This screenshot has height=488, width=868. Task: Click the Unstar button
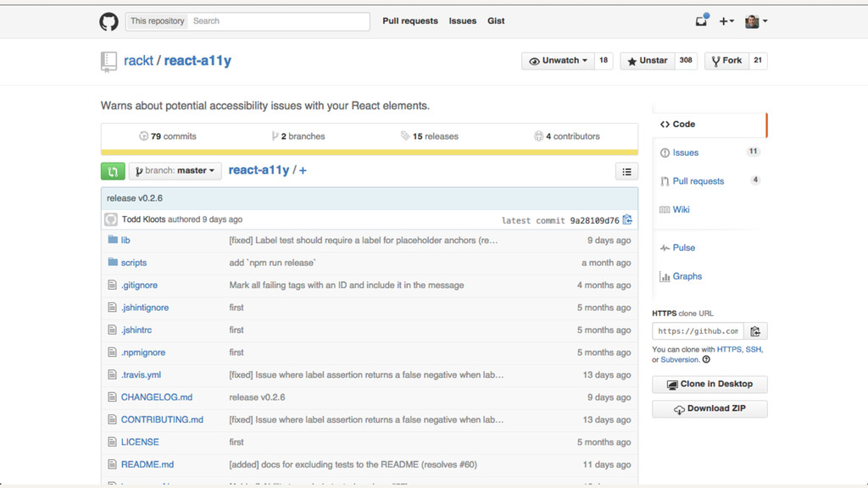pyautogui.click(x=648, y=61)
